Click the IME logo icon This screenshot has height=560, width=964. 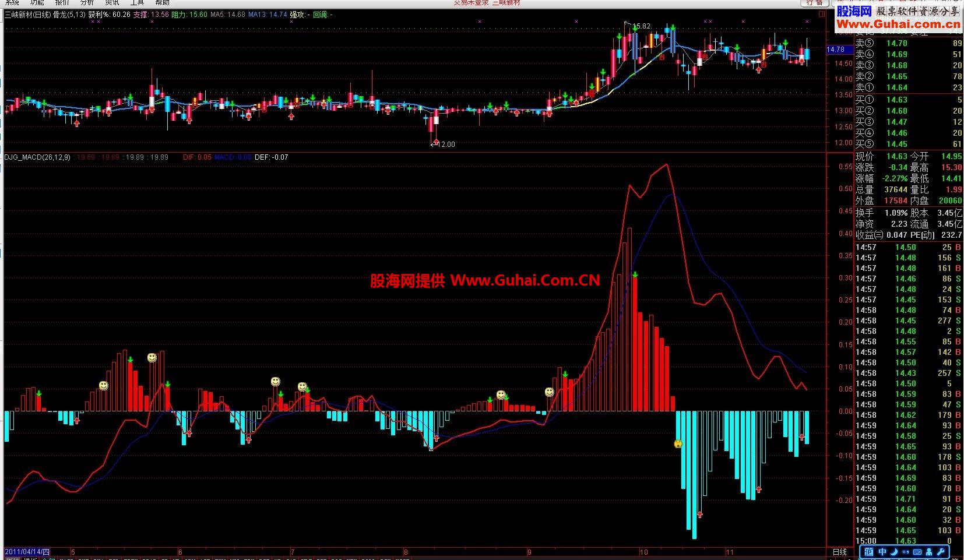point(870,552)
